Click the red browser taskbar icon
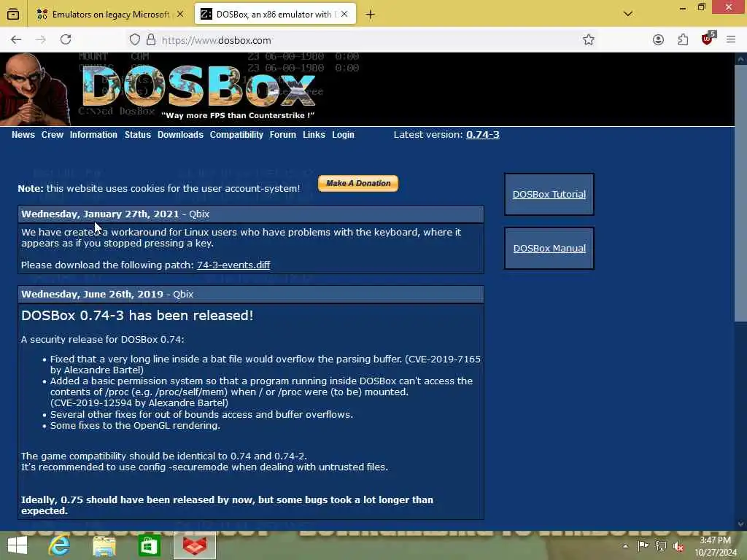 [195, 545]
